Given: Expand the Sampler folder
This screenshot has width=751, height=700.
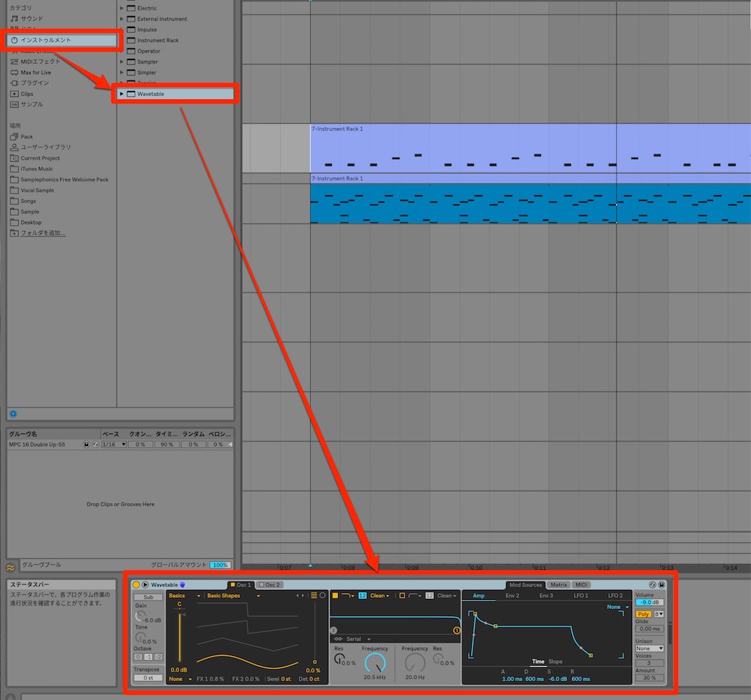Looking at the screenshot, I should coord(122,62).
